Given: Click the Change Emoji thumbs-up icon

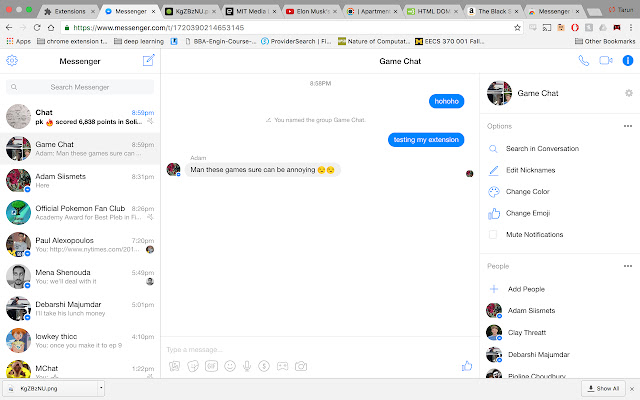Looking at the screenshot, I should (493, 213).
